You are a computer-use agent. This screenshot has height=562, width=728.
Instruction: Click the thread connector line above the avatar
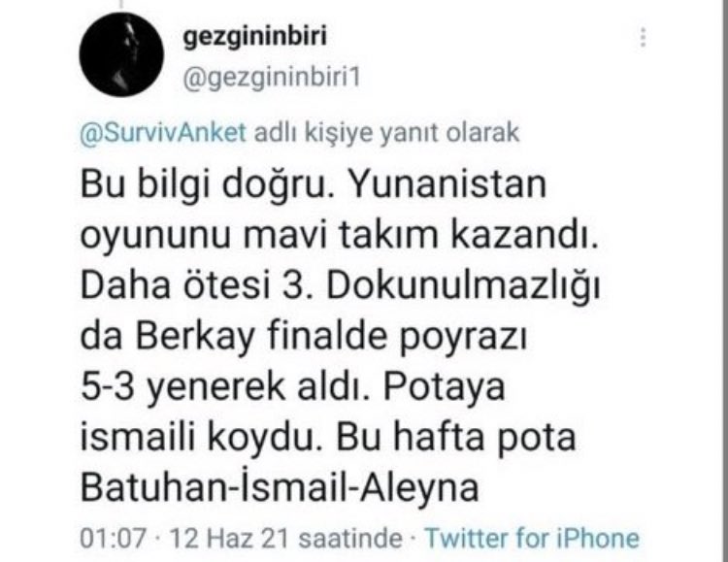(122, 5)
